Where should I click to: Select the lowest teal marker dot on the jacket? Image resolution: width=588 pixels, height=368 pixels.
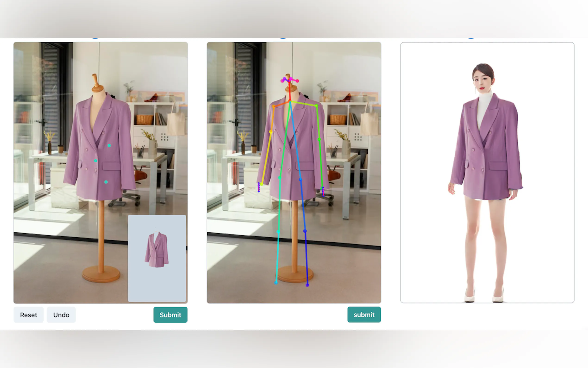[106, 182]
